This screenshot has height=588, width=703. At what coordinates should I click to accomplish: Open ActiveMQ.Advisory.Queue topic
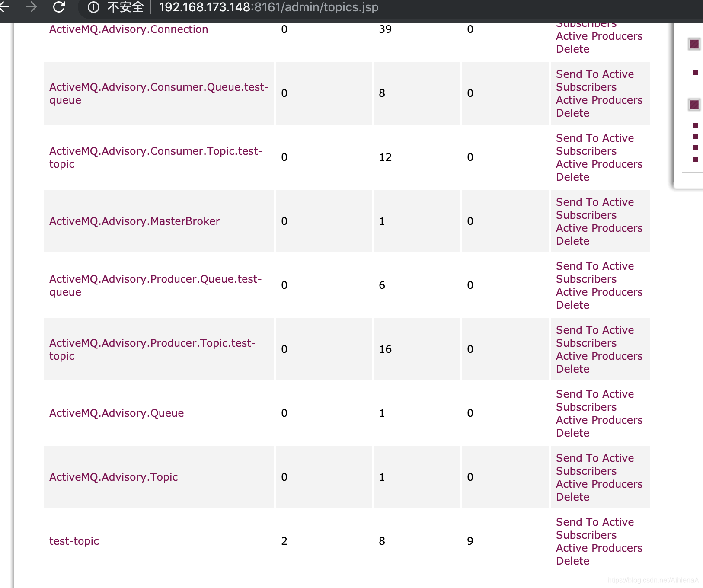[116, 413]
